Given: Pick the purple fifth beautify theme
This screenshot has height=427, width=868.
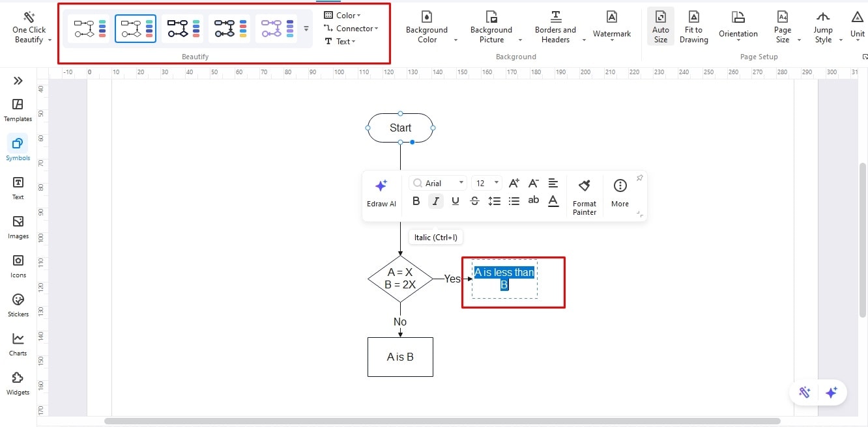Looking at the screenshot, I should [x=276, y=29].
